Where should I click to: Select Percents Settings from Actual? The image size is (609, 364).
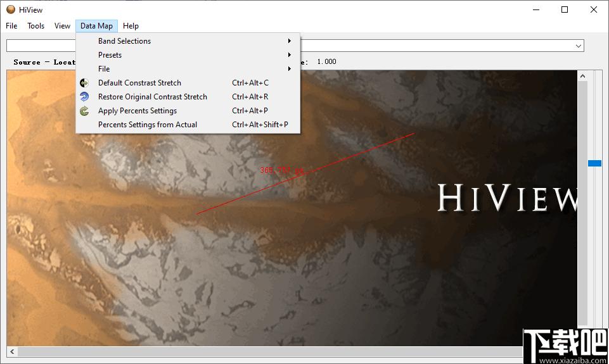188,125
